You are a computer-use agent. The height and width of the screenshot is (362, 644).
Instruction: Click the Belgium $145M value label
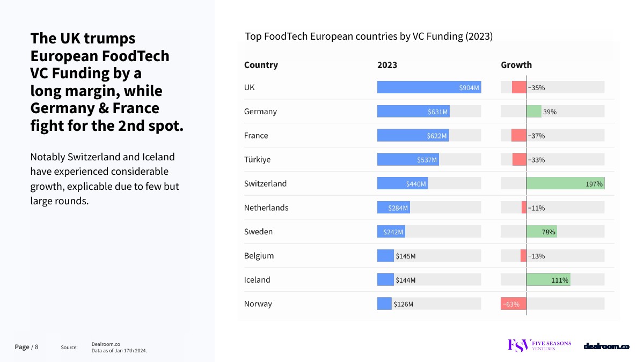coord(405,256)
